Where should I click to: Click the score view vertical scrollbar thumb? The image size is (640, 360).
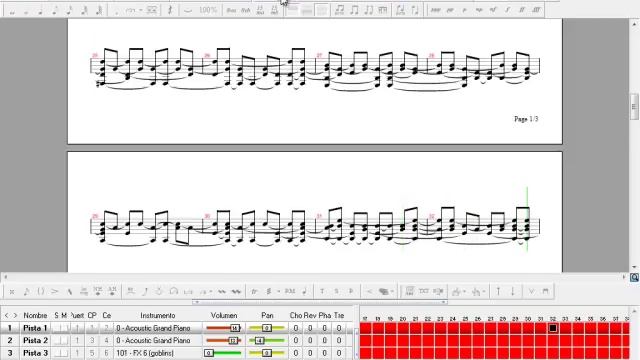pos(634,107)
